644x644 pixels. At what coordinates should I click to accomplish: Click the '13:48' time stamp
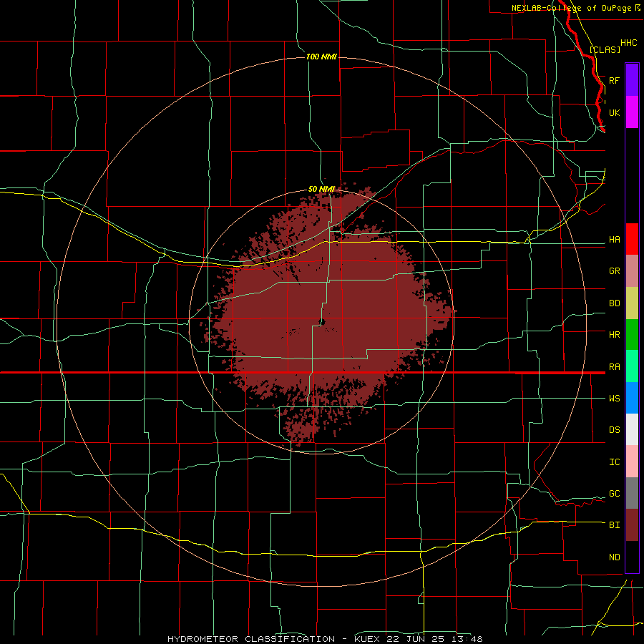pyautogui.click(x=466, y=639)
